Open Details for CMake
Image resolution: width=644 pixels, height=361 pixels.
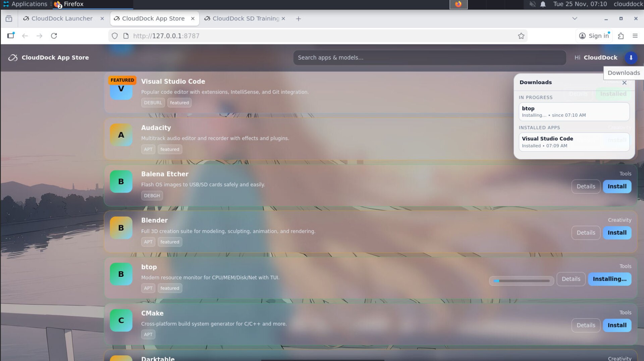[x=586, y=325]
